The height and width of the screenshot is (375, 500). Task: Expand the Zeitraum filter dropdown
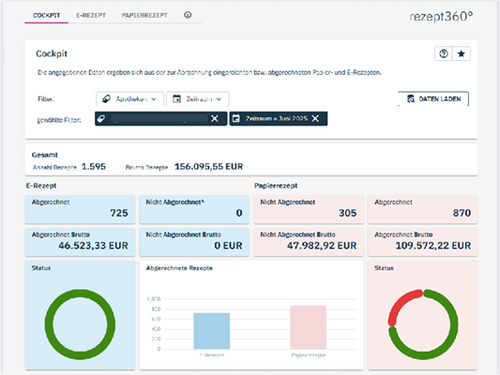tap(197, 99)
